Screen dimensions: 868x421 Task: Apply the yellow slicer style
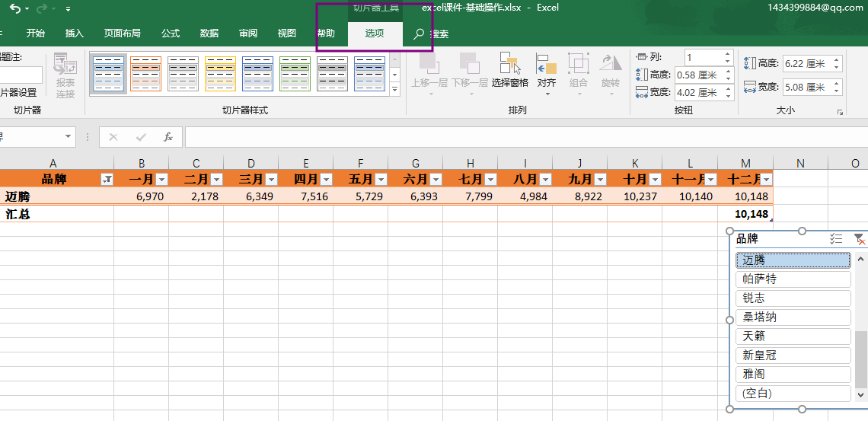[x=220, y=74]
